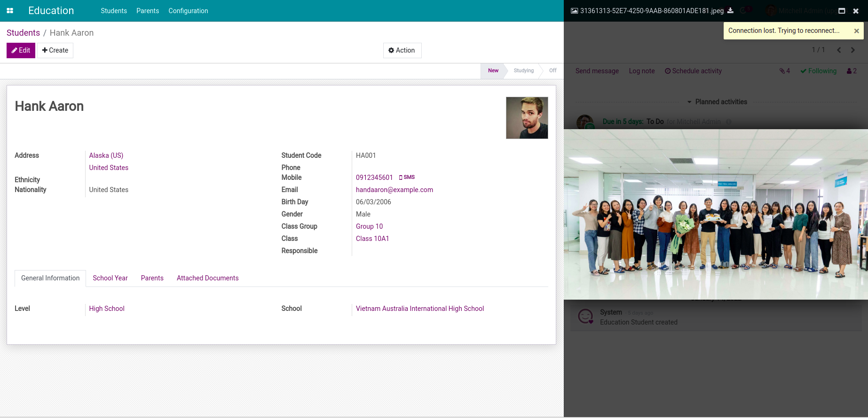Open Vietnam Australia International High School
This screenshot has width=868, height=418.
point(420,309)
